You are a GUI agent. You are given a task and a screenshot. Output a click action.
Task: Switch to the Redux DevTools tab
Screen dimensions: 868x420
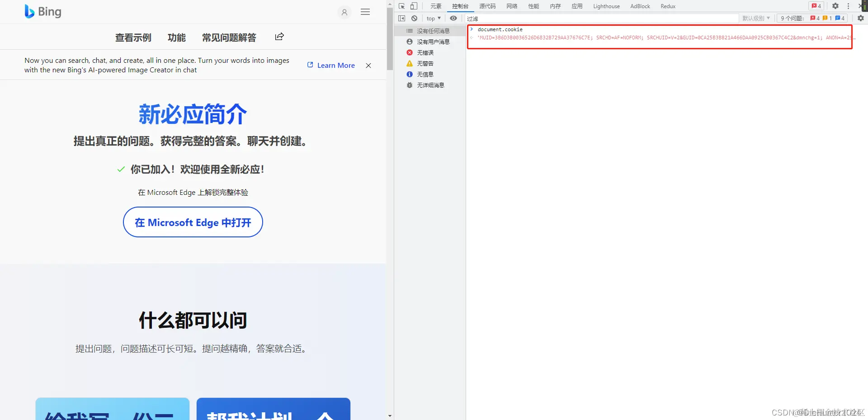(668, 6)
